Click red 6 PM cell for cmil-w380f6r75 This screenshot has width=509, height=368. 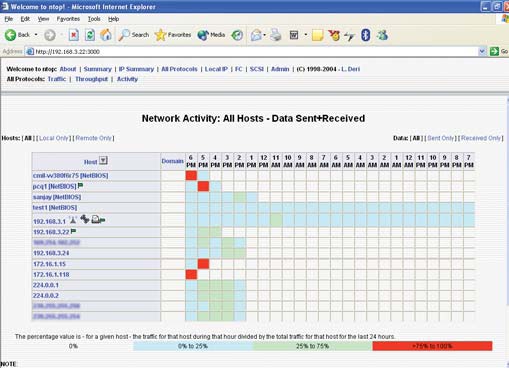[x=191, y=175]
